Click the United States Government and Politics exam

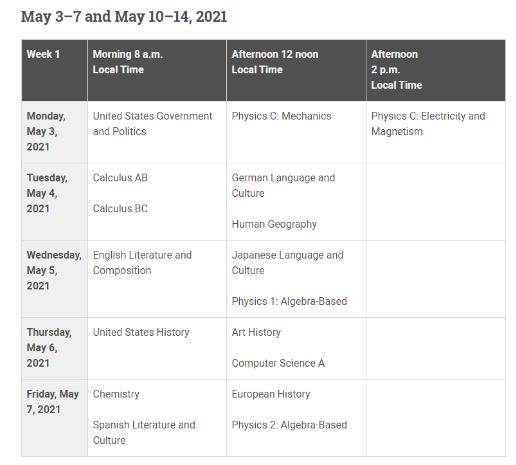click(152, 124)
